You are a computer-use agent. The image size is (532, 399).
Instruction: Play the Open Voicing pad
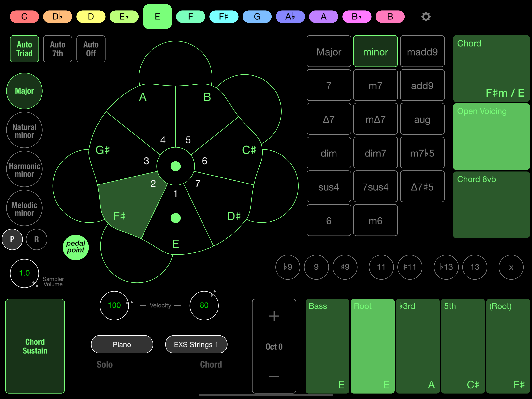coord(491,137)
